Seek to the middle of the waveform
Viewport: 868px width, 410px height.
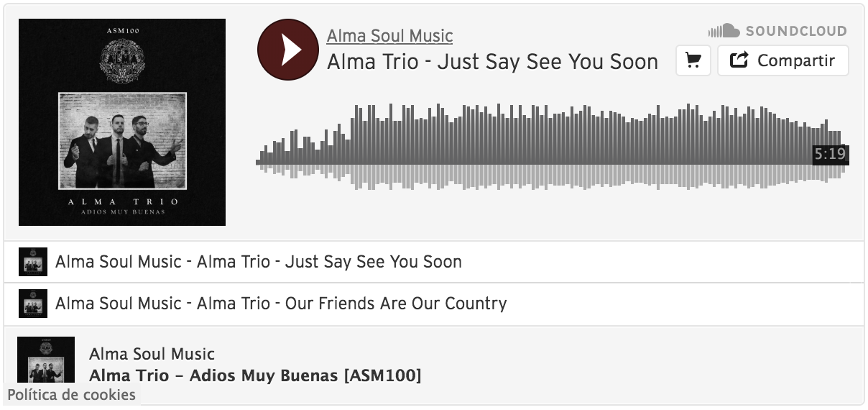coord(552,147)
